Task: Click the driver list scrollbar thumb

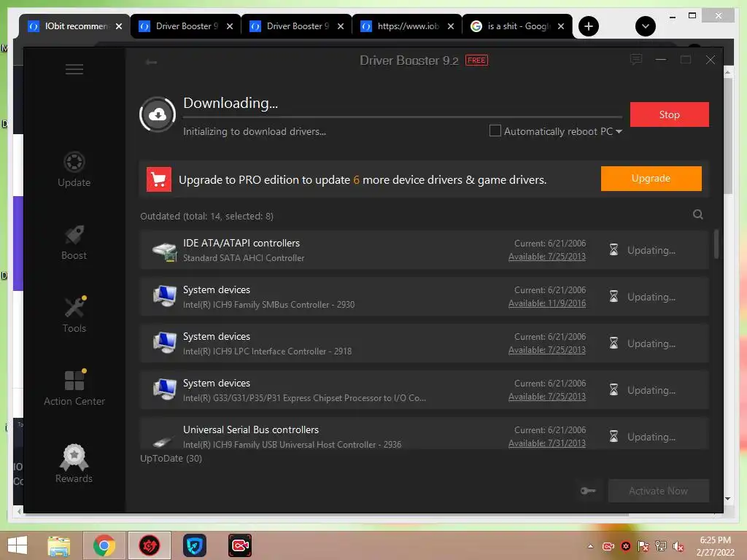Action: point(716,244)
